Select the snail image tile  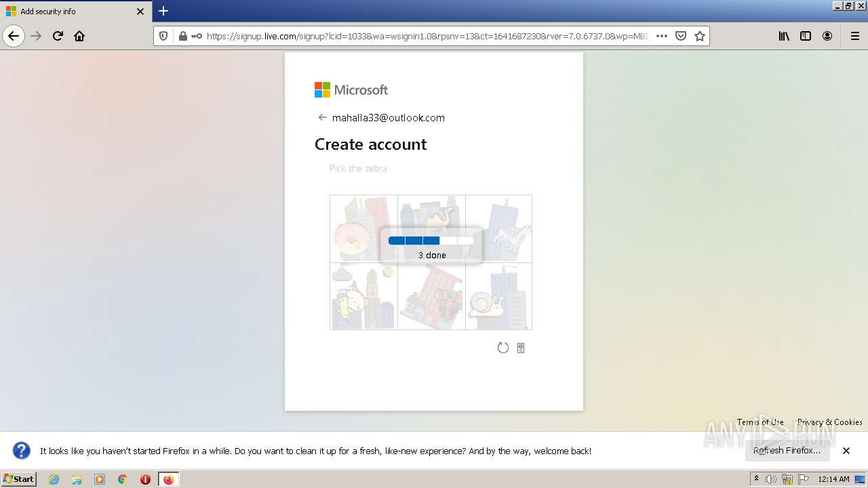click(x=499, y=296)
